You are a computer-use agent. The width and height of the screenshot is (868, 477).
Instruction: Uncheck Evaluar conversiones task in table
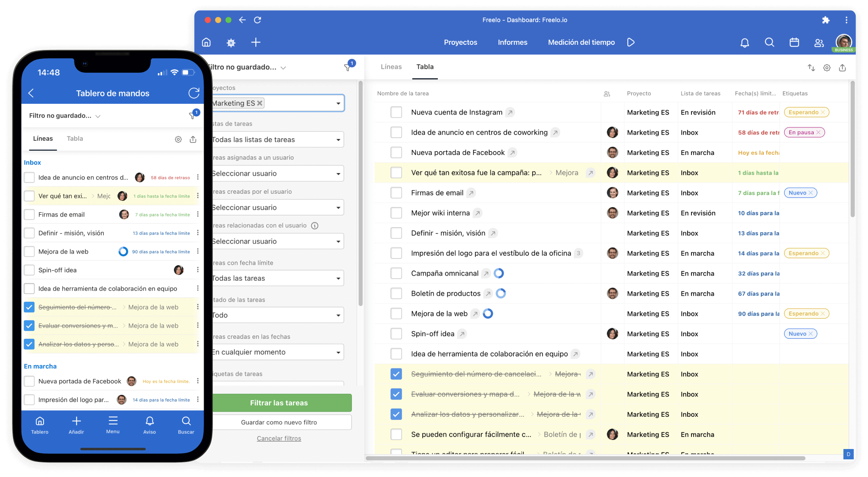(x=396, y=394)
